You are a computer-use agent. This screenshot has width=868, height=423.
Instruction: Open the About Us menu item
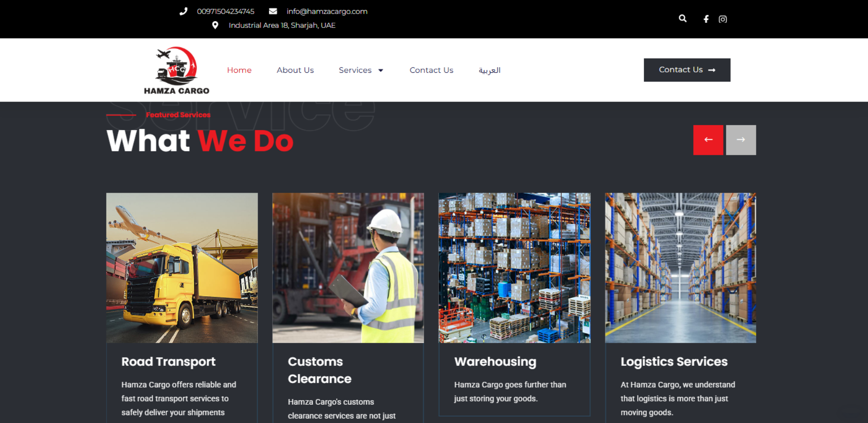295,70
